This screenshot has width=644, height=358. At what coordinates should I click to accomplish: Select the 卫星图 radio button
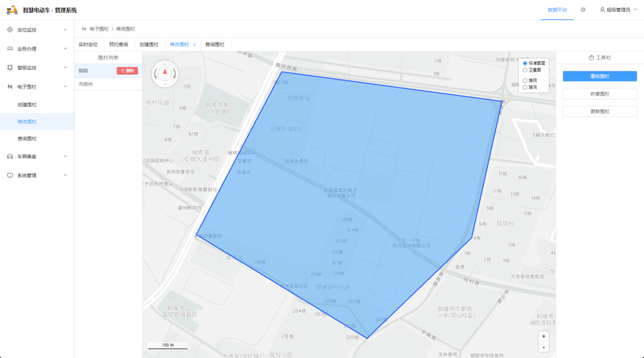(x=525, y=70)
